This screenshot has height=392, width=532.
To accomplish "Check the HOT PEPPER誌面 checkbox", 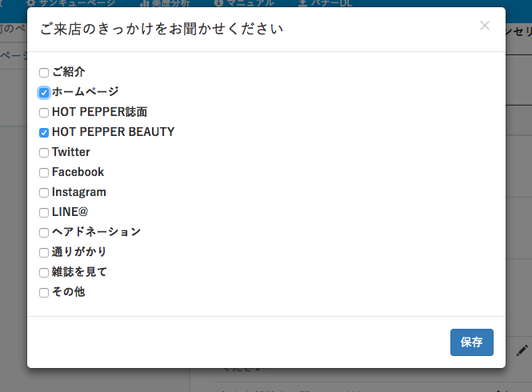I will [x=44, y=113].
